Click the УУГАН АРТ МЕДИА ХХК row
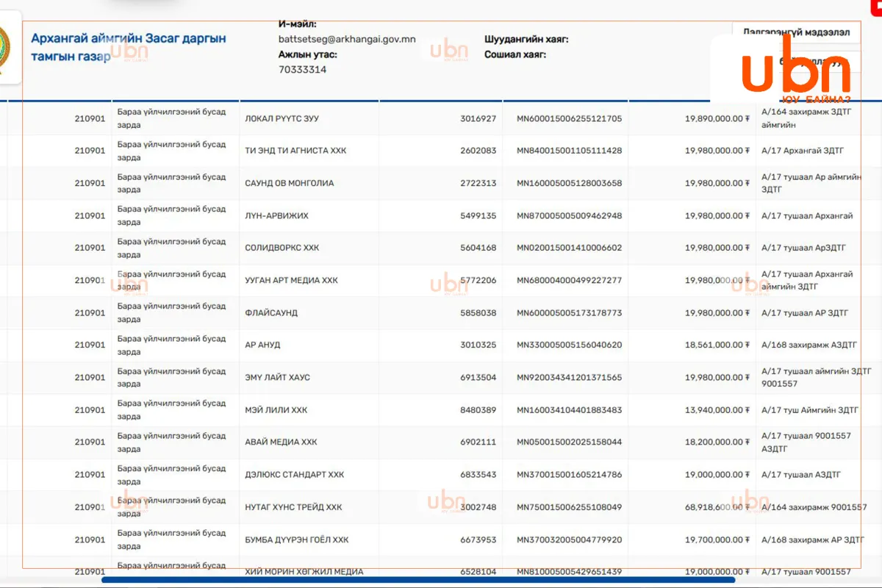The image size is (882, 588). coord(441,280)
